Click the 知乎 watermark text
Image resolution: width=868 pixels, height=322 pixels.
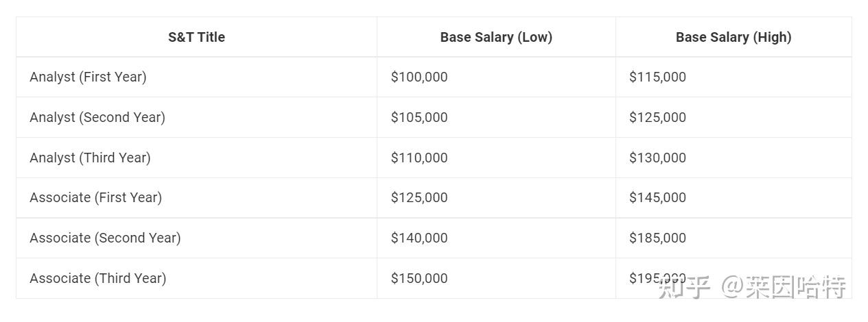[684, 287]
